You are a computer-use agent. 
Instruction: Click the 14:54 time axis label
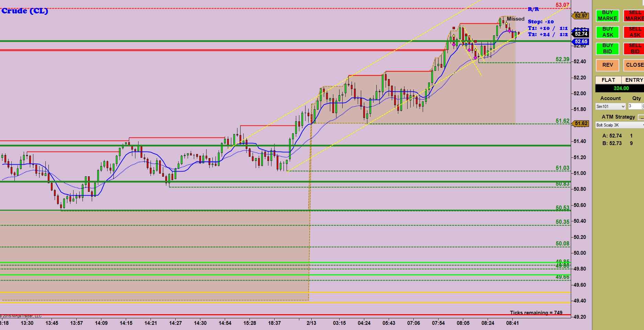coord(225,323)
